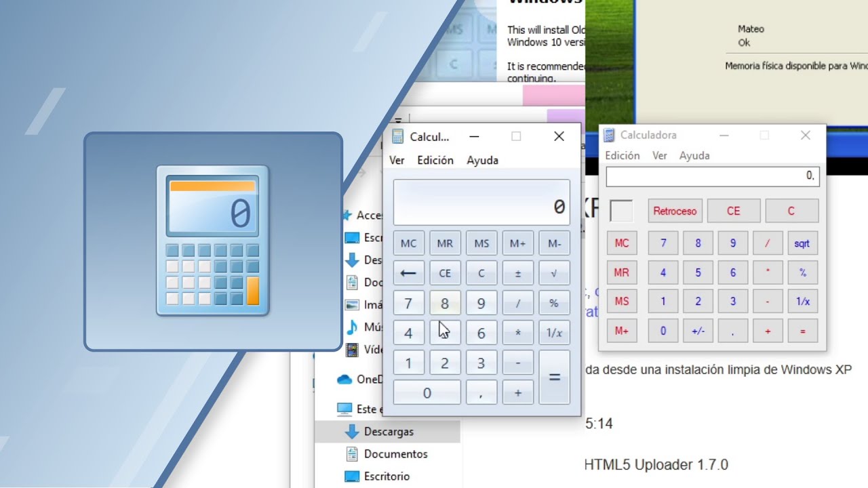Screen dimensions: 868x488
Task: Click C button in XP Calculadora
Action: [791, 211]
